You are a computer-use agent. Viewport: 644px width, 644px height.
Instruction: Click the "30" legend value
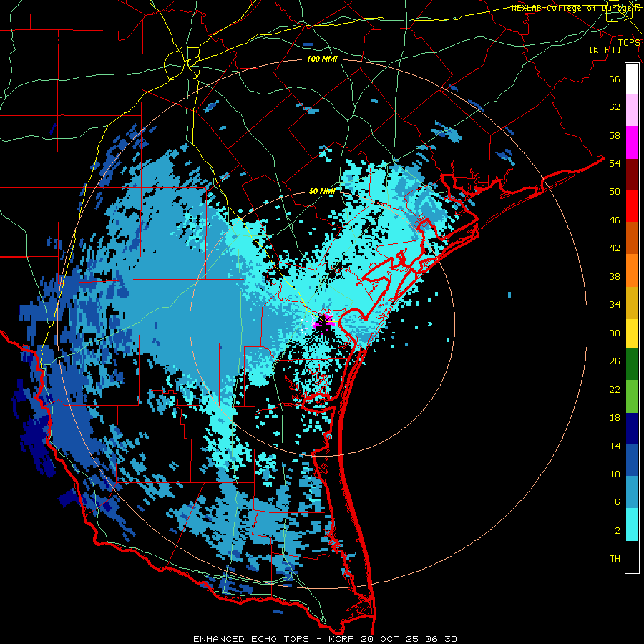(x=615, y=333)
